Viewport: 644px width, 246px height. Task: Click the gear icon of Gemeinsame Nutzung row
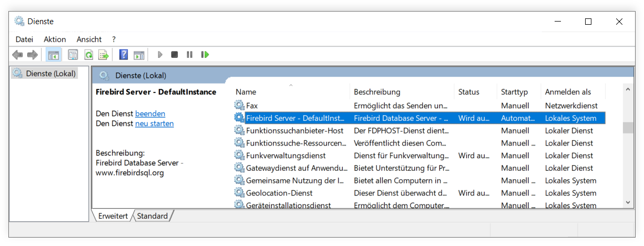pyautogui.click(x=239, y=180)
